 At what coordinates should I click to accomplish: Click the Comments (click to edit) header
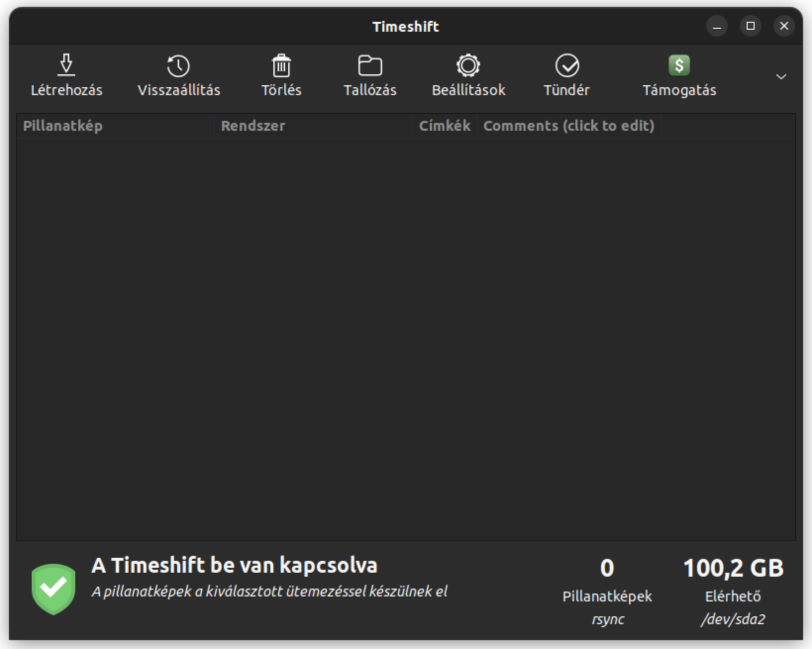point(569,126)
